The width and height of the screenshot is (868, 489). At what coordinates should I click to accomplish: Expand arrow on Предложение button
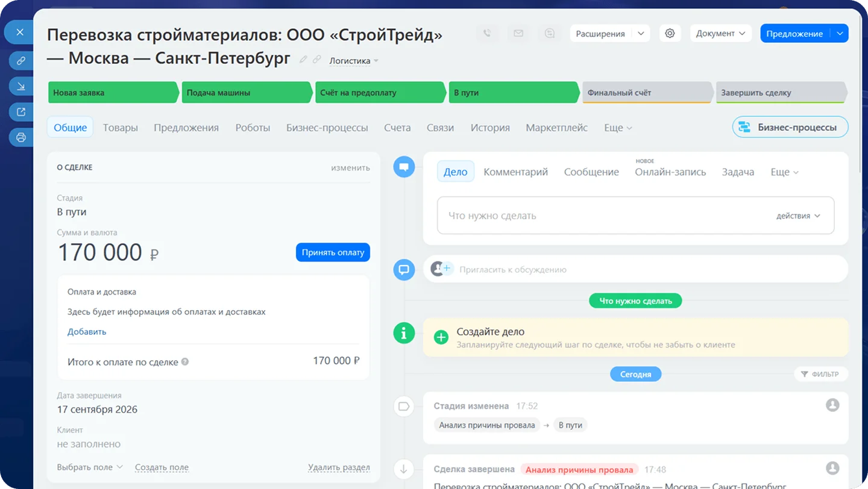point(840,34)
